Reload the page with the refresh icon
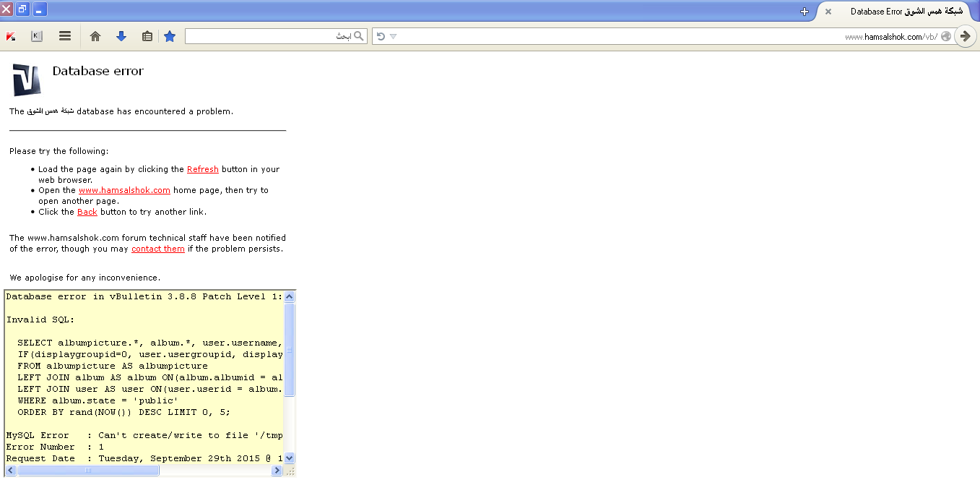 point(381,36)
